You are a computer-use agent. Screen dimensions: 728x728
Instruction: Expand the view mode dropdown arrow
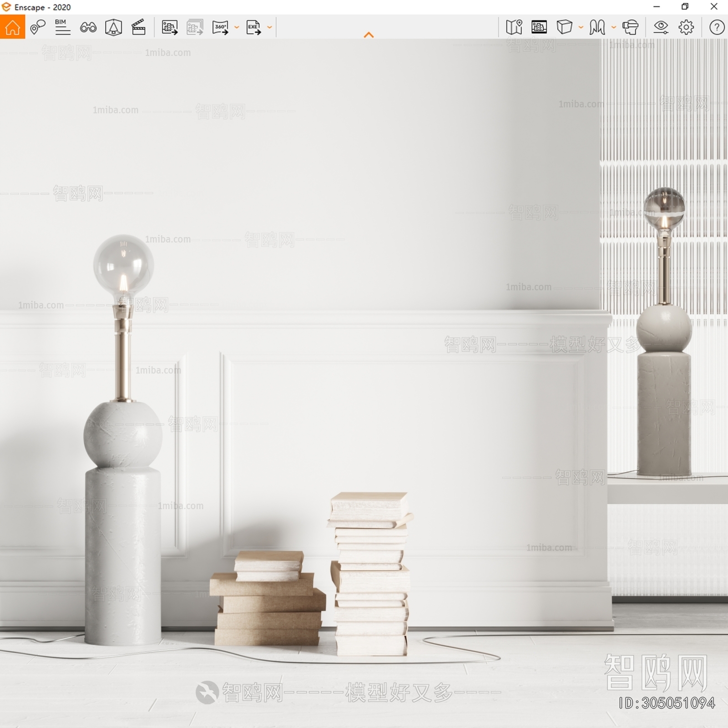point(581,27)
